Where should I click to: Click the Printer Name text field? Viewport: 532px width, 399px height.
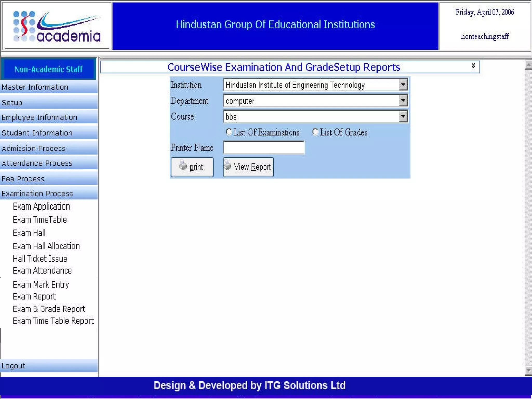point(264,148)
